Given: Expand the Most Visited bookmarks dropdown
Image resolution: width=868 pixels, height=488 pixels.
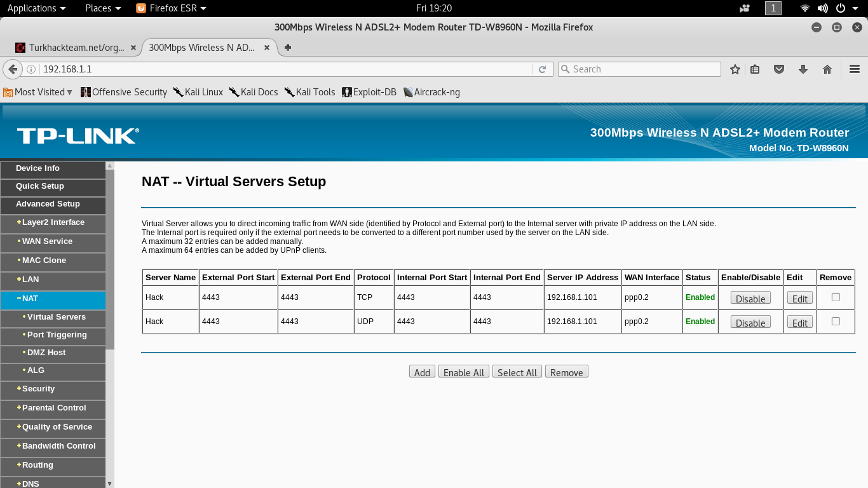Looking at the screenshot, I should pos(38,92).
